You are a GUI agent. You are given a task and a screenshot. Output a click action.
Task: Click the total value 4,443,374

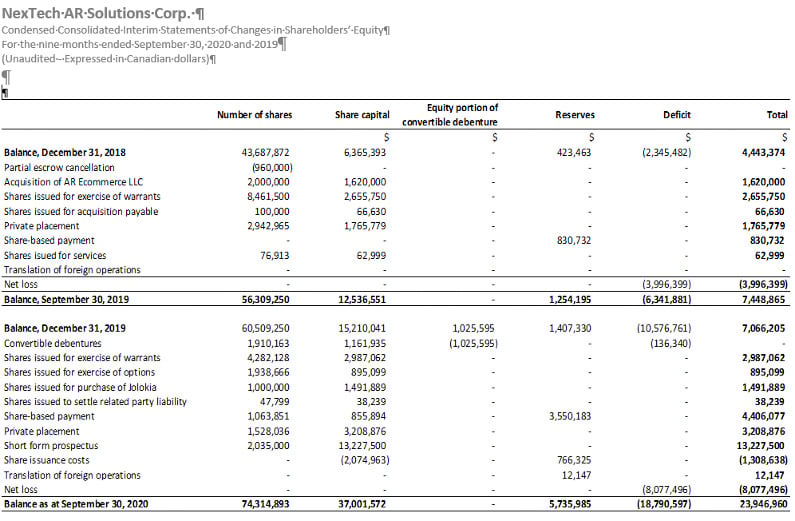click(x=763, y=153)
